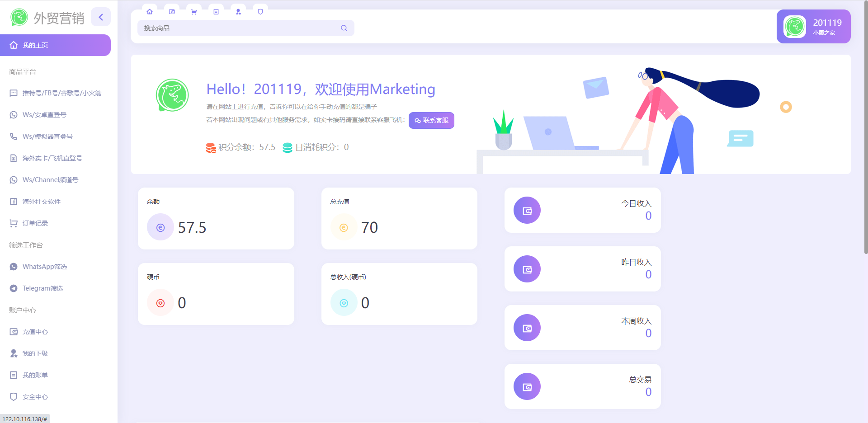868x423 pixels.
Task: Open 安全中心 from the sidebar
Action: pyautogui.click(x=35, y=397)
